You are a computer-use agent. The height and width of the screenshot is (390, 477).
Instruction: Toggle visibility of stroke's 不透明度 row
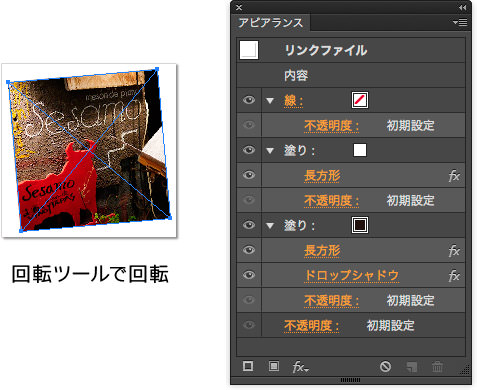coord(249,125)
